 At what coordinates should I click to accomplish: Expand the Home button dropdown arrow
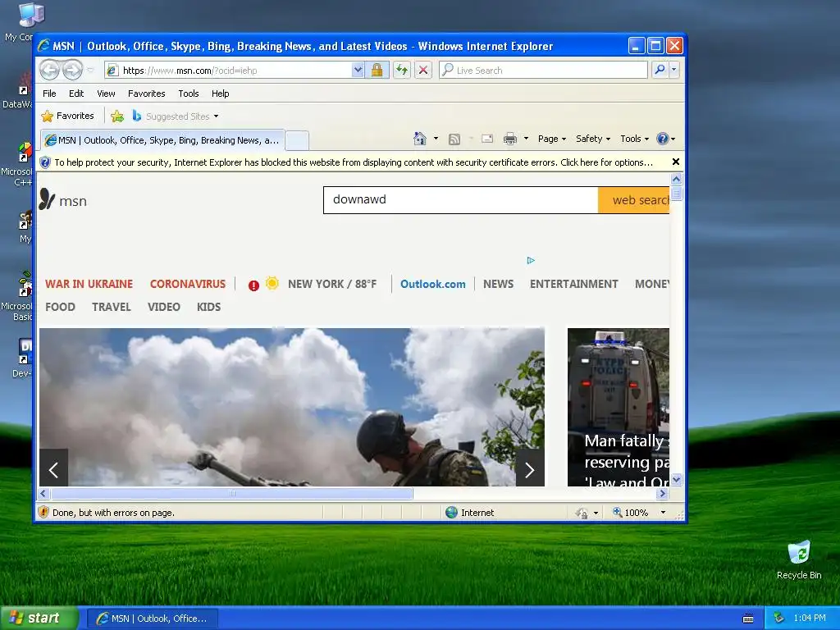click(436, 139)
